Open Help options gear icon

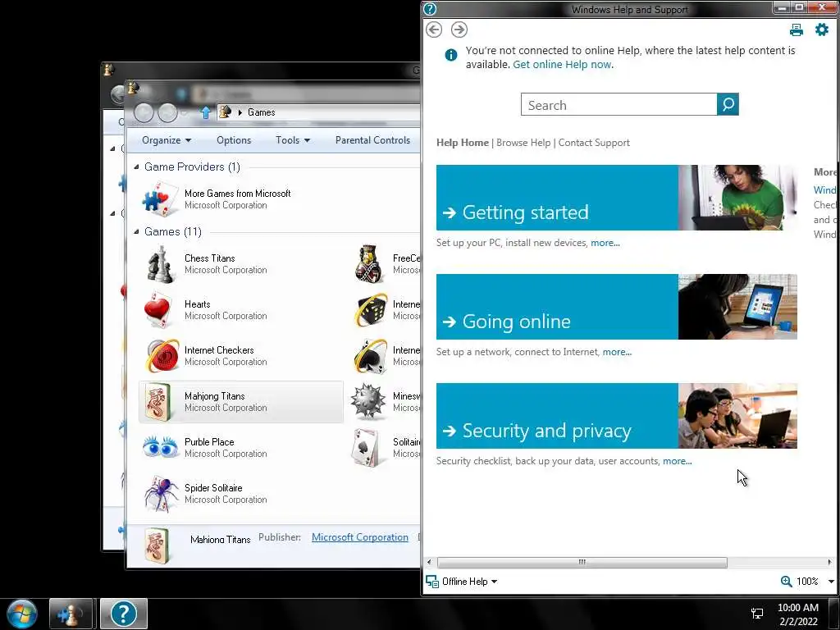pyautogui.click(x=822, y=30)
